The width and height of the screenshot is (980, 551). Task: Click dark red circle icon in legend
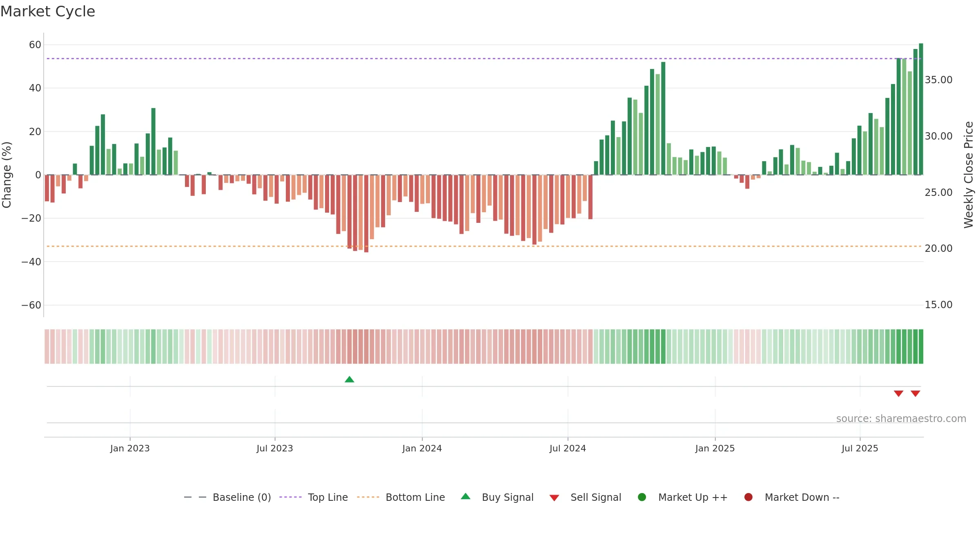[x=748, y=497]
